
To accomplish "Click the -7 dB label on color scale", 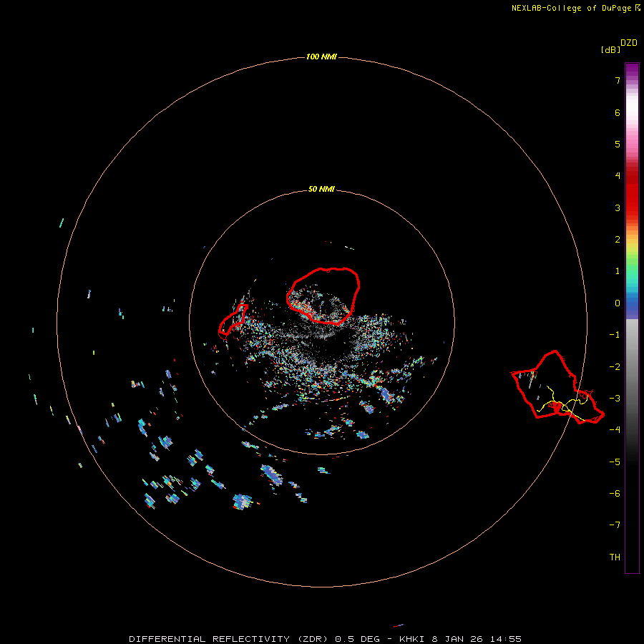I will point(615,525).
